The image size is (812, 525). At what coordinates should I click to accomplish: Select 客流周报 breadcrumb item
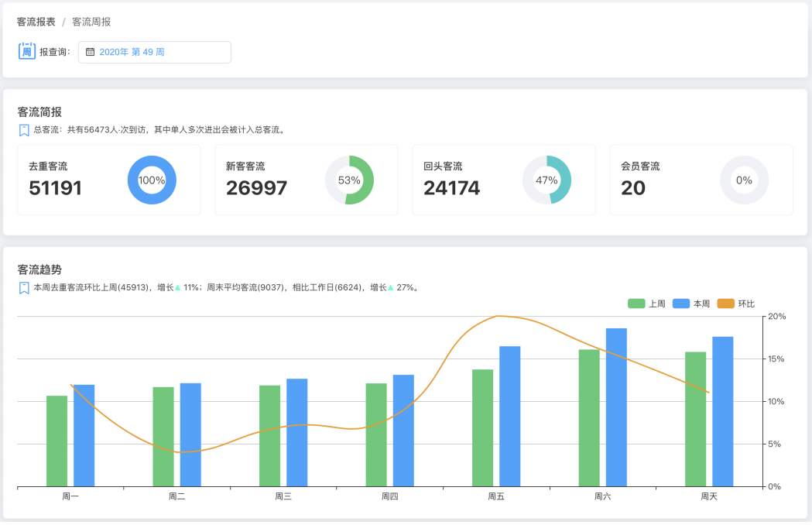[91, 22]
